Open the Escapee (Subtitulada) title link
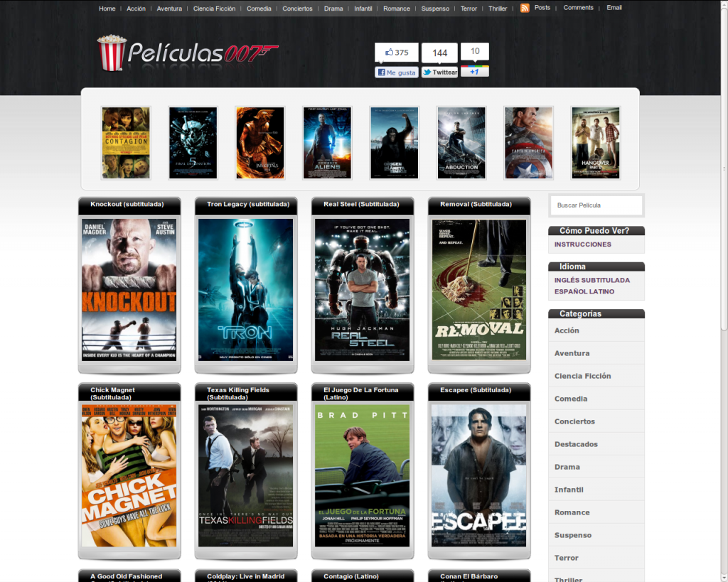This screenshot has height=582, width=728. click(x=476, y=390)
